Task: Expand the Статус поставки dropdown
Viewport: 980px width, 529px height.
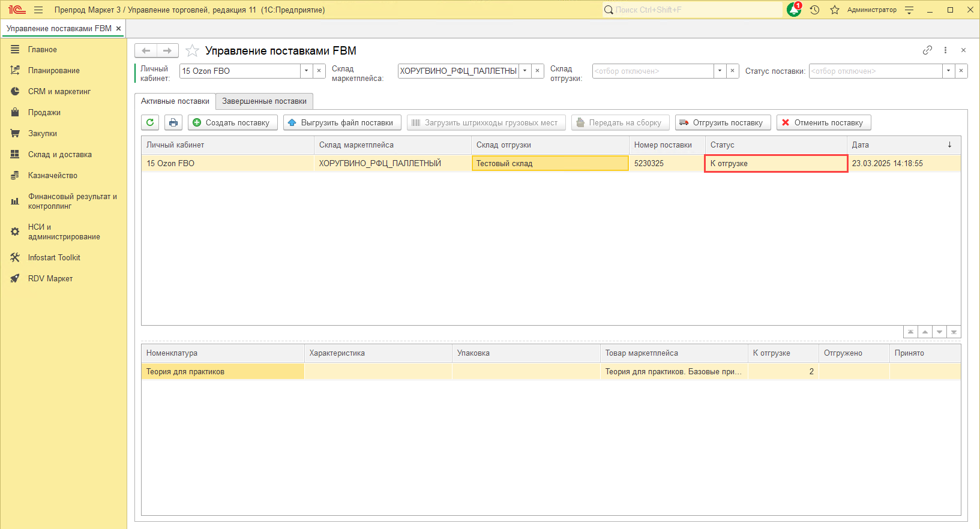Action: point(948,71)
